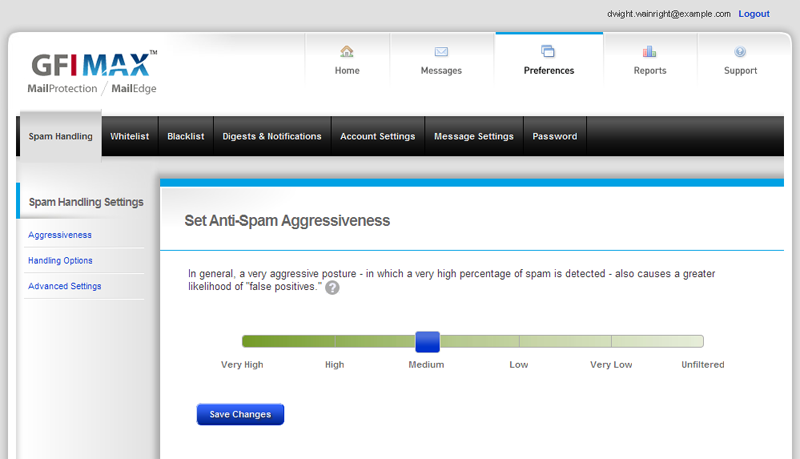The image size is (800, 459).
Task: Click the Low label under slider
Action: [519, 365]
